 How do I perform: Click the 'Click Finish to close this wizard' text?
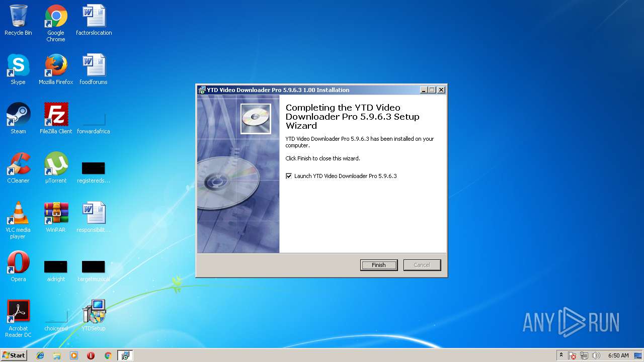tap(323, 158)
